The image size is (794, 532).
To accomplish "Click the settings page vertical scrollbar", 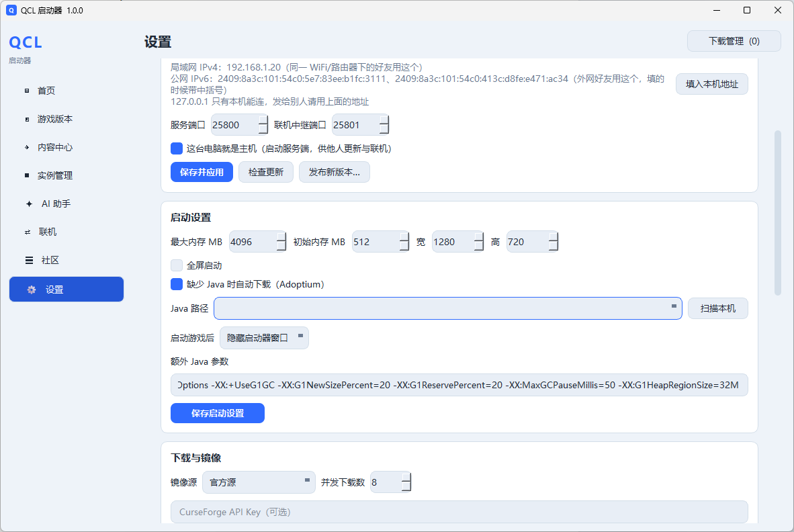I will point(778,212).
